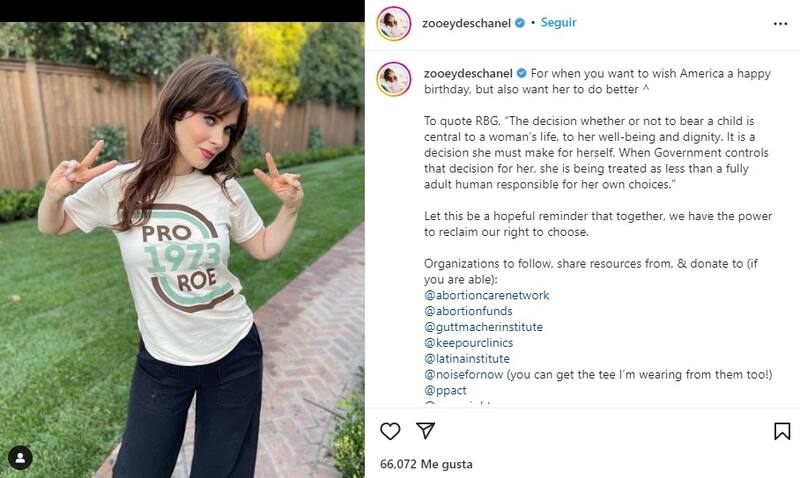Image resolution: width=800 pixels, height=478 pixels.
Task: View the 66,072 Me gusta likes list
Action: pos(426,464)
